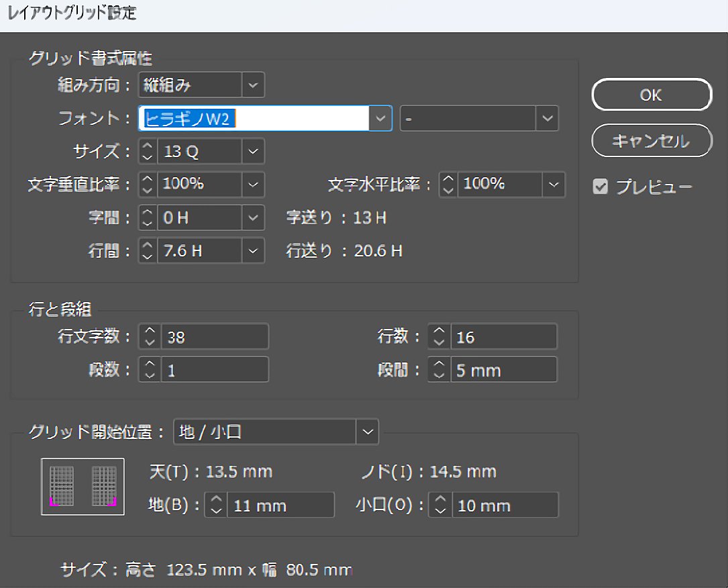Open the 文字水平比率 percentage dropdown
This screenshot has width=728, height=588.
(554, 185)
